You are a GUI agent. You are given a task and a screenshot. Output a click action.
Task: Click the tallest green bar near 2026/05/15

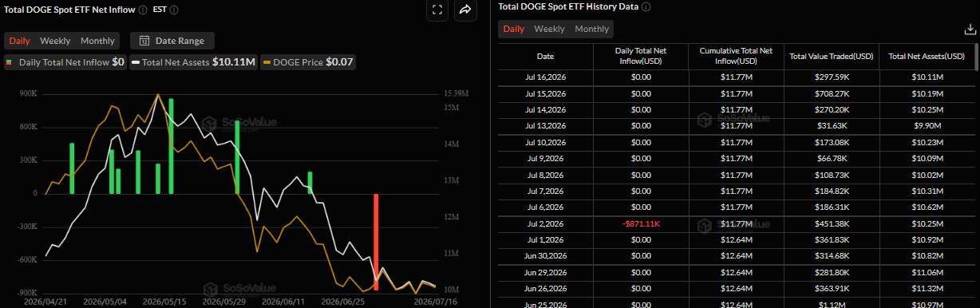[x=171, y=146]
